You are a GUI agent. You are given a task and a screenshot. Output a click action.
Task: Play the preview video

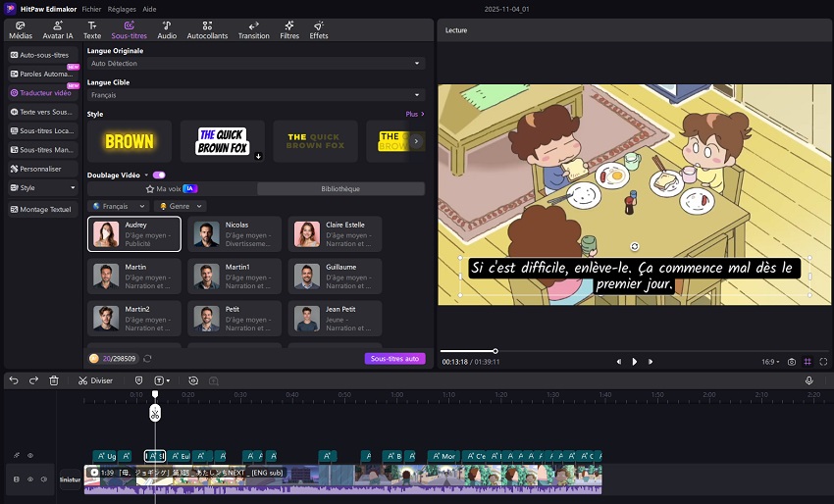coord(635,362)
